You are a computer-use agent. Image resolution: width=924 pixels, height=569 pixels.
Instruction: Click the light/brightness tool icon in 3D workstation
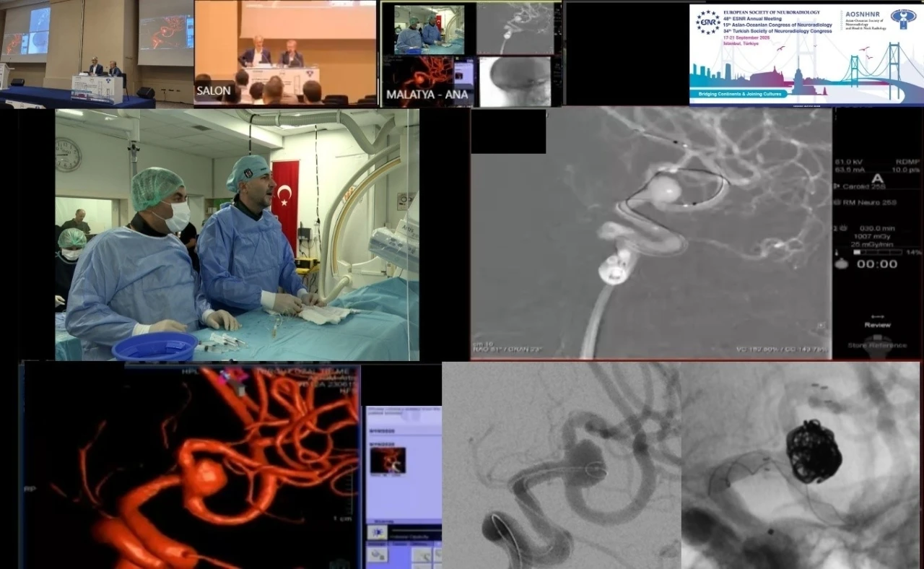coord(377,532)
